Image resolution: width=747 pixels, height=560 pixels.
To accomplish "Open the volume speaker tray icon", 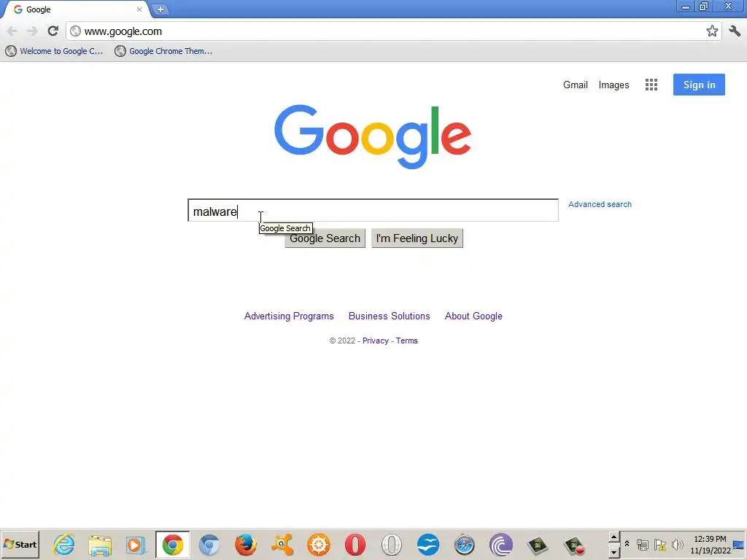I will (x=677, y=544).
